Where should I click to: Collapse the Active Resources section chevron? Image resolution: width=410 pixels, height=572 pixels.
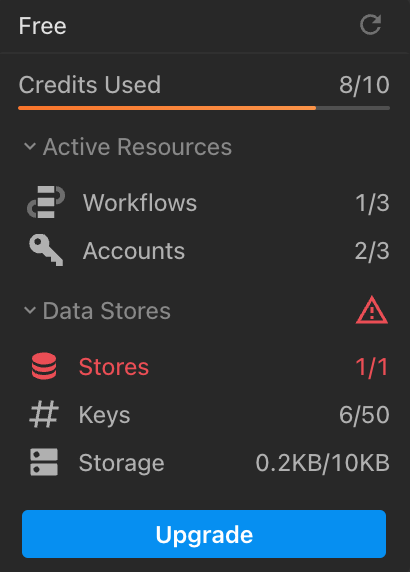[x=30, y=147]
